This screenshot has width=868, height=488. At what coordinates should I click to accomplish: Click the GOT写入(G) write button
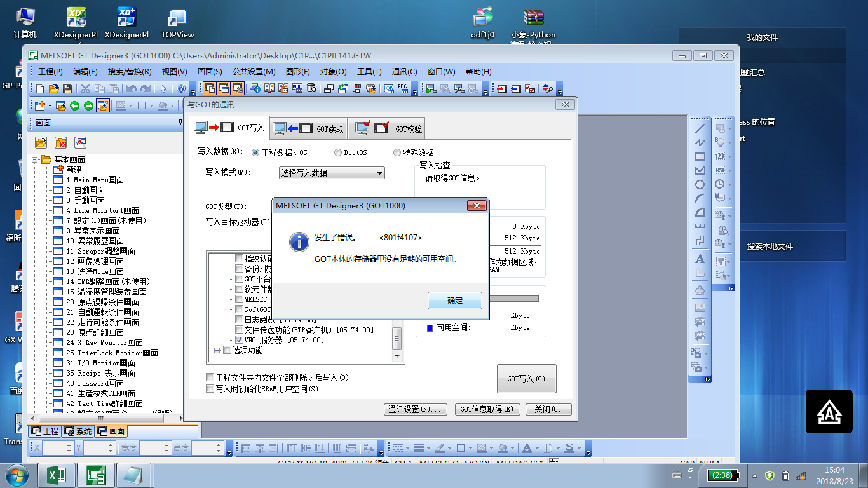pyautogui.click(x=526, y=379)
